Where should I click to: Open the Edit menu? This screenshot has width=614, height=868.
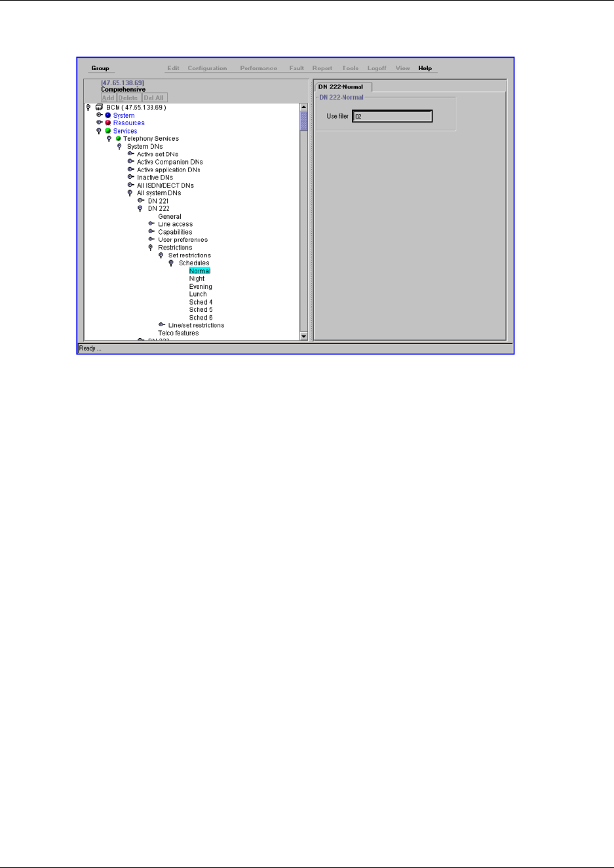[x=173, y=68]
